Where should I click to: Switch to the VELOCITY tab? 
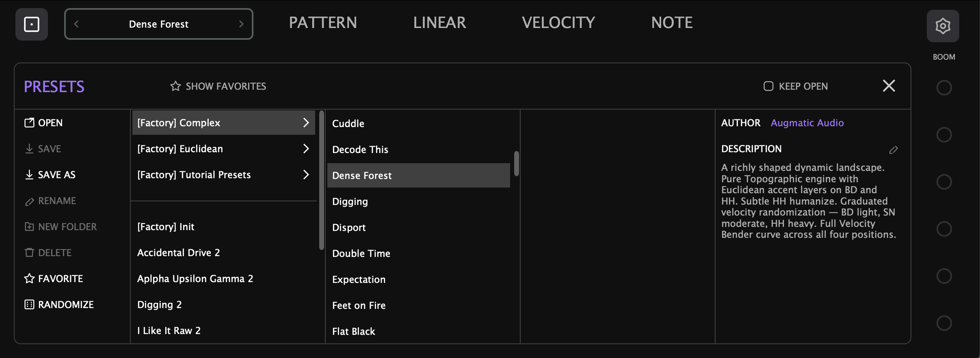tap(559, 23)
